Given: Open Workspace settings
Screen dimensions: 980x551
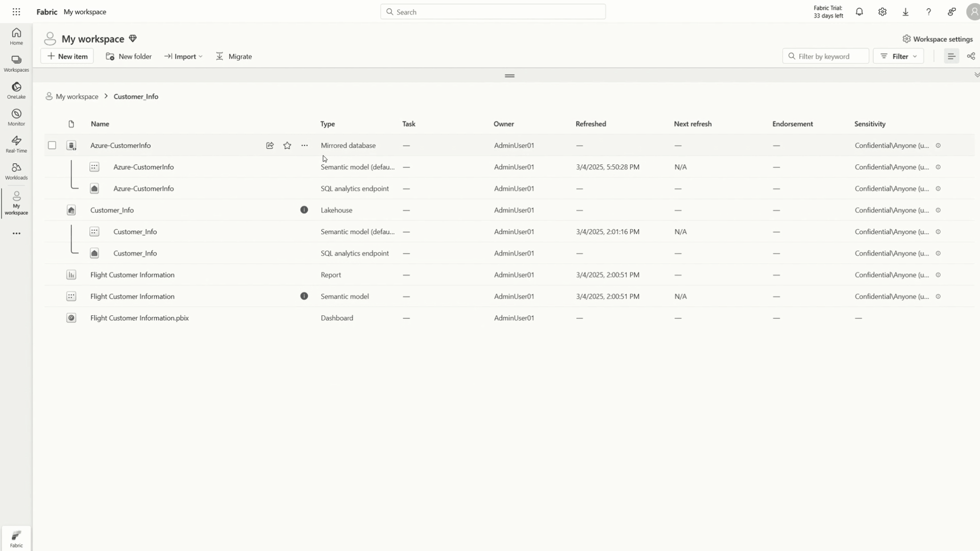Looking at the screenshot, I should pos(937,39).
